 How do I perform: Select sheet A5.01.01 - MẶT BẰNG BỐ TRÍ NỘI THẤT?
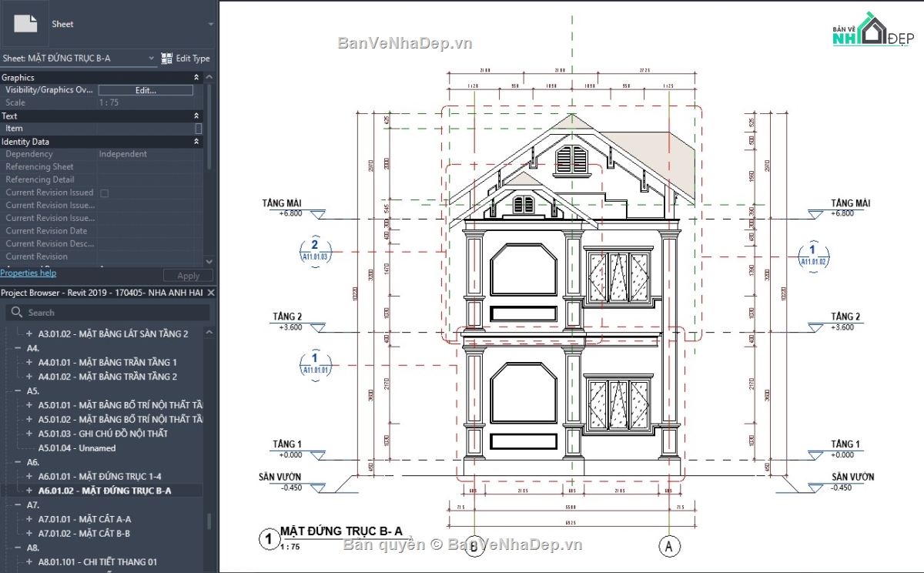point(121,405)
